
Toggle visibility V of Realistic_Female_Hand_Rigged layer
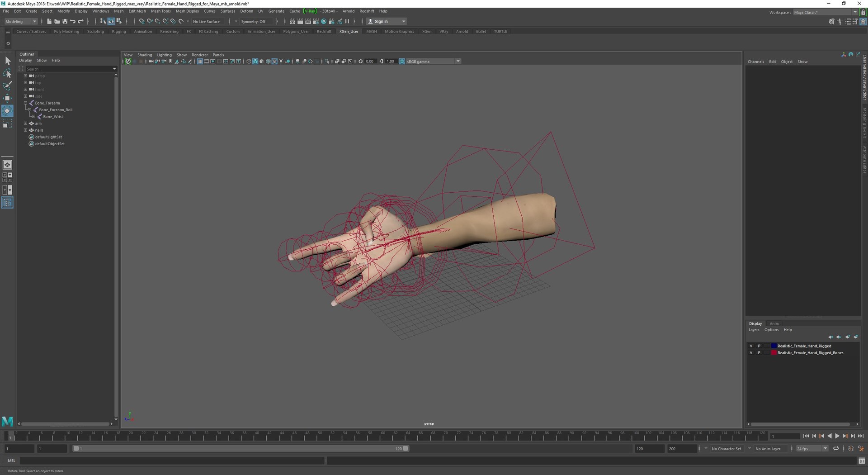751,346
